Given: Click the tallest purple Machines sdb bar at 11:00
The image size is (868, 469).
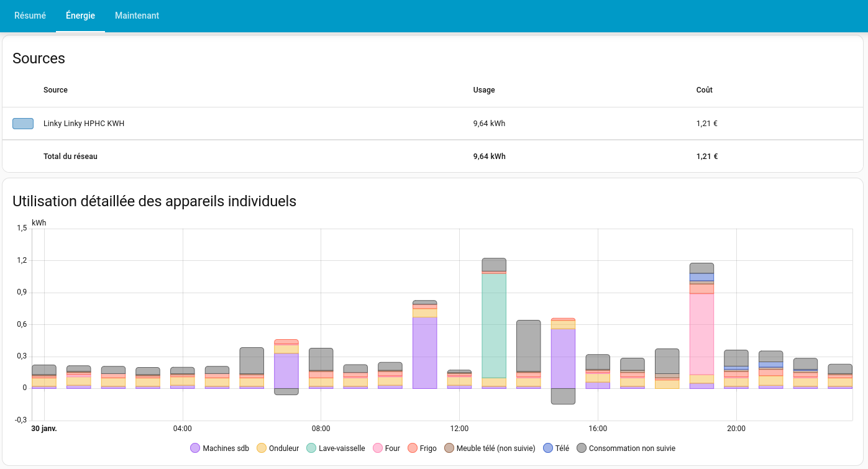Looking at the screenshot, I should [424, 352].
